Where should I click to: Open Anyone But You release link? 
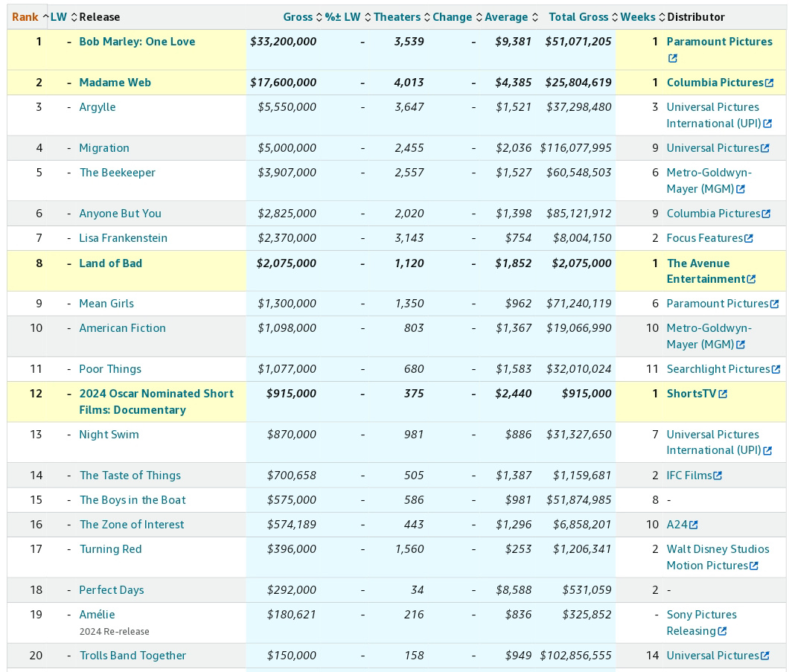(x=121, y=214)
